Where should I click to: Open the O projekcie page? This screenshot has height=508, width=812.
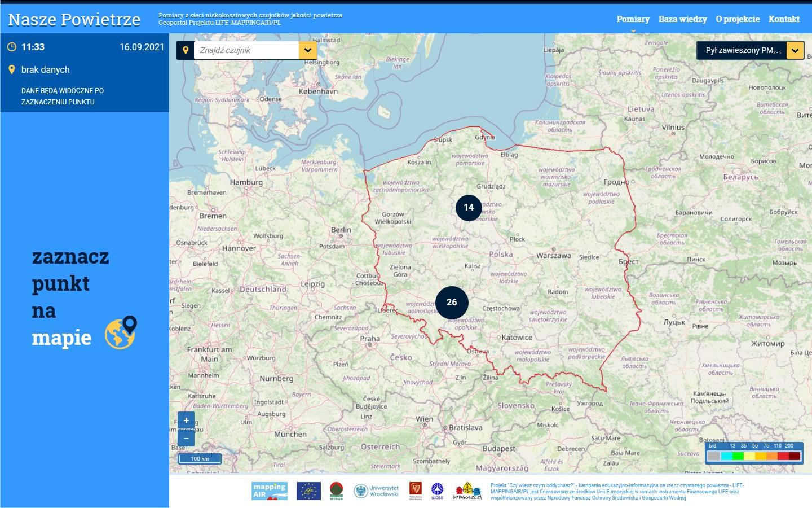738,19
